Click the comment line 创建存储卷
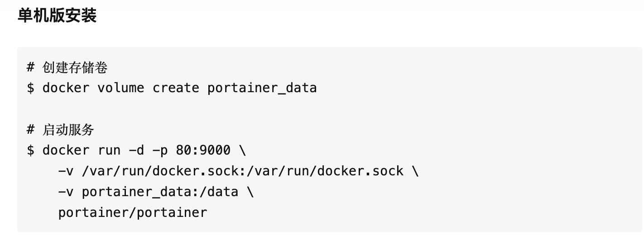The image size is (644, 235). (67, 68)
